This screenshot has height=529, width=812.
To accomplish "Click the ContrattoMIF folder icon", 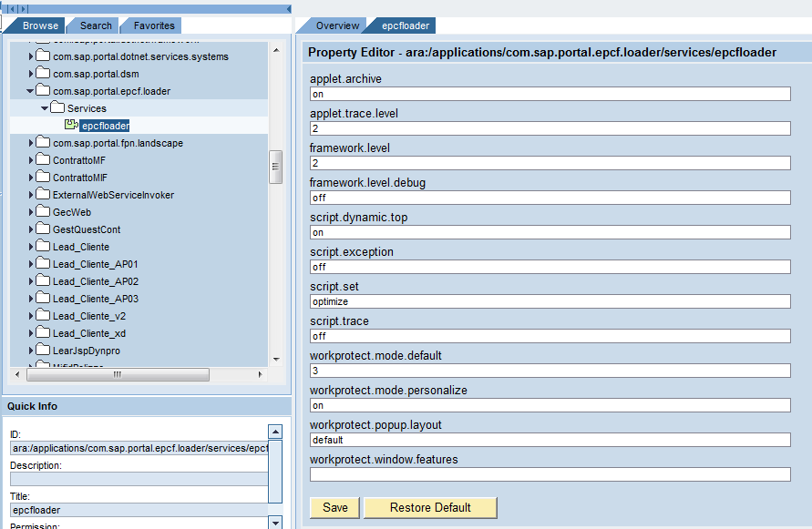I will 43,177.
